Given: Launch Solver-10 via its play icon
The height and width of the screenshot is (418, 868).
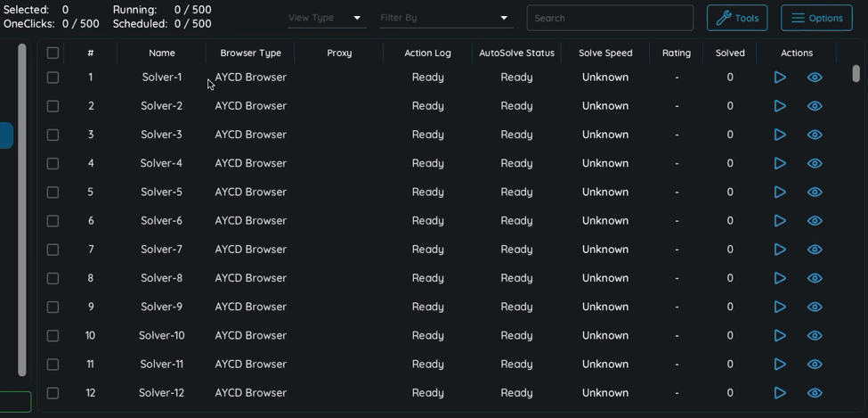Looking at the screenshot, I should pyautogui.click(x=780, y=335).
